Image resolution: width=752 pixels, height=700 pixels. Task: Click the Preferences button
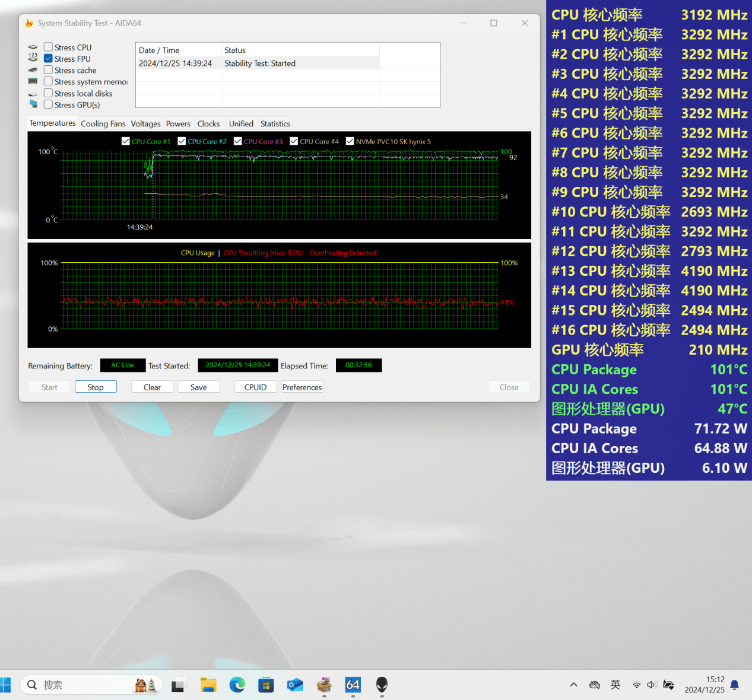point(302,387)
